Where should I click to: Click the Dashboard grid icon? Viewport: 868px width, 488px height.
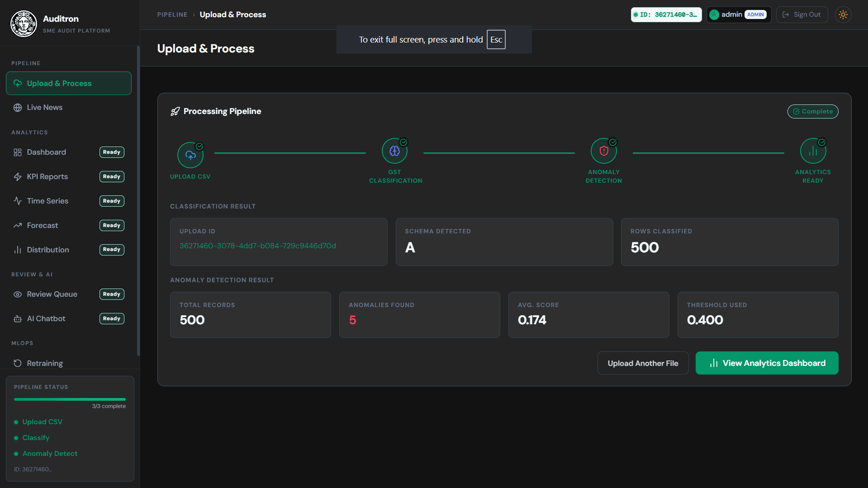pos(18,152)
